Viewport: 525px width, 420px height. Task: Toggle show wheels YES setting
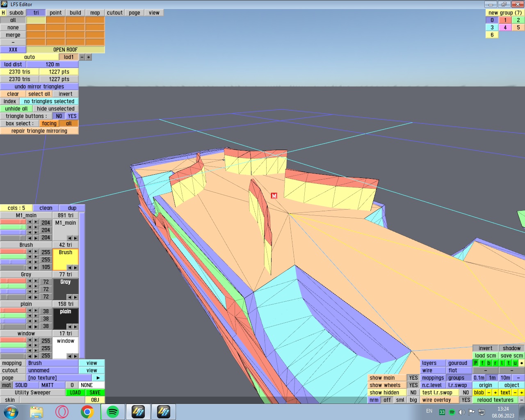coord(413,385)
